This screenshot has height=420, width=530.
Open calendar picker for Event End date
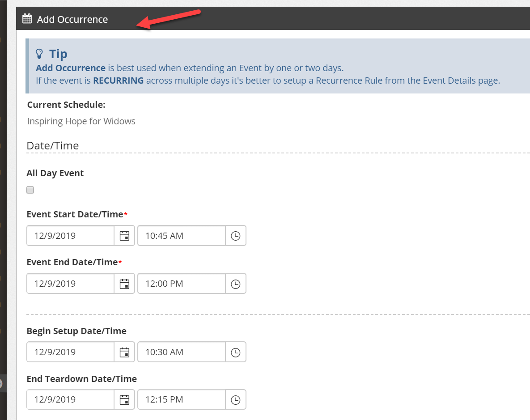tap(124, 284)
